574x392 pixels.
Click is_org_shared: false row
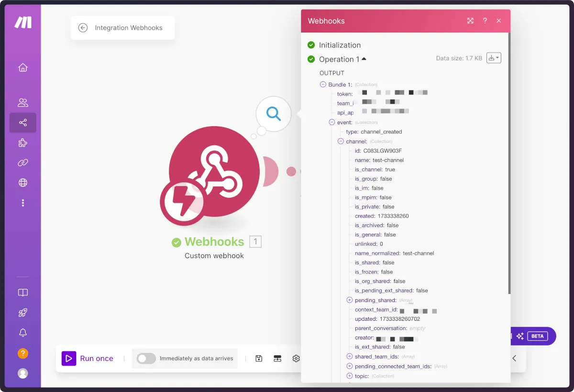[380, 282]
